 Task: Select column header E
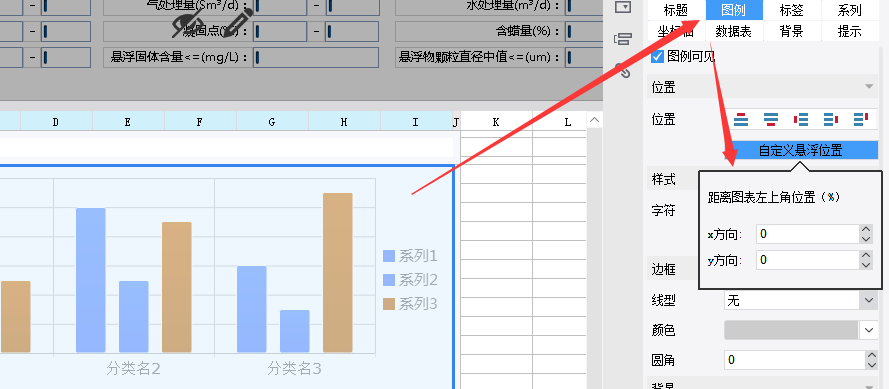[128, 121]
